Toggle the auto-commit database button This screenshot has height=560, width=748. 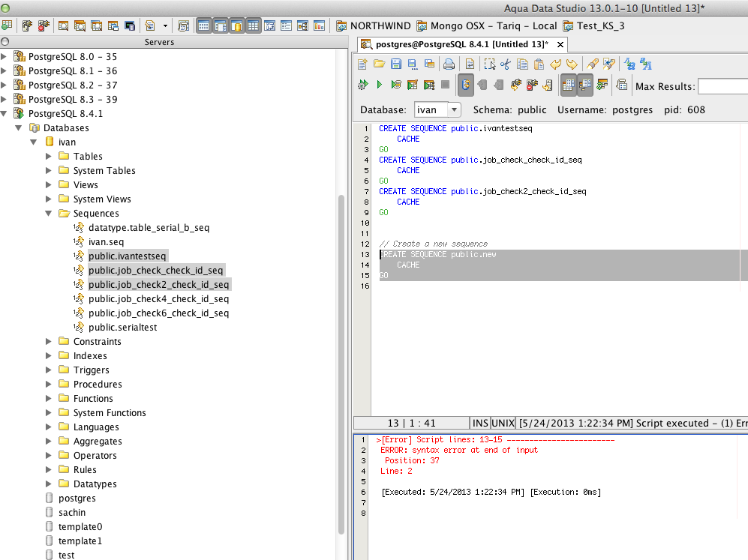tap(466, 85)
